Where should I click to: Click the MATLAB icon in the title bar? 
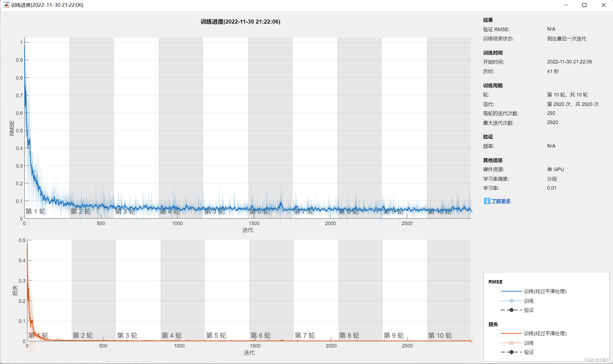click(6, 5)
